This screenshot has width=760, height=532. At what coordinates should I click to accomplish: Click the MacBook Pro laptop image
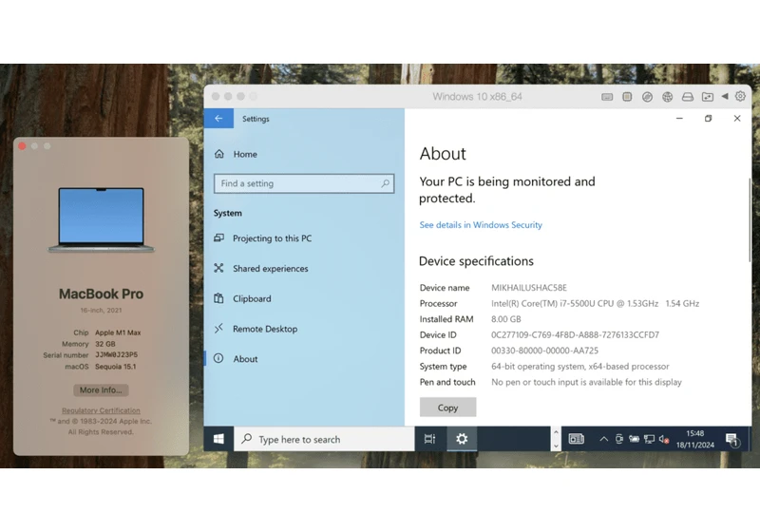pos(101,220)
